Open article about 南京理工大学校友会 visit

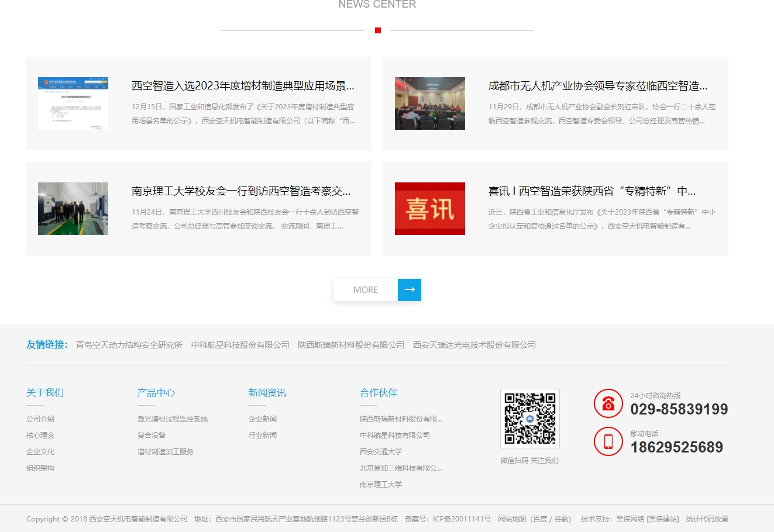241,191
